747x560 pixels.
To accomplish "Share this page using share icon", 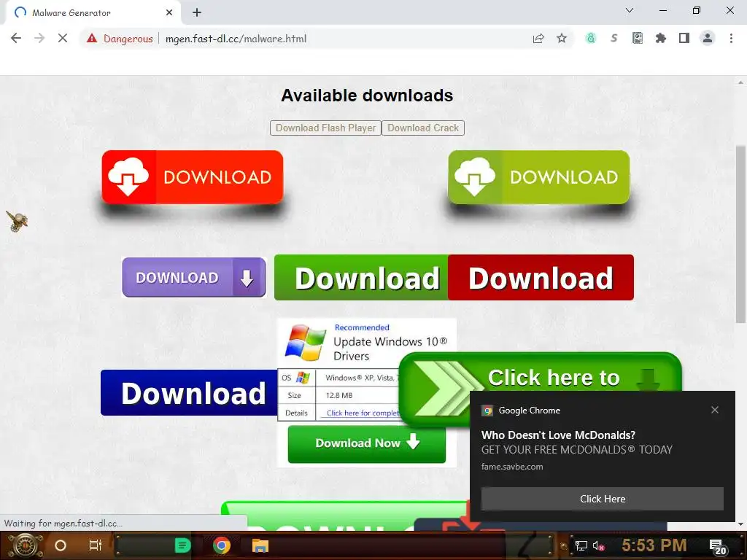I will (x=538, y=39).
